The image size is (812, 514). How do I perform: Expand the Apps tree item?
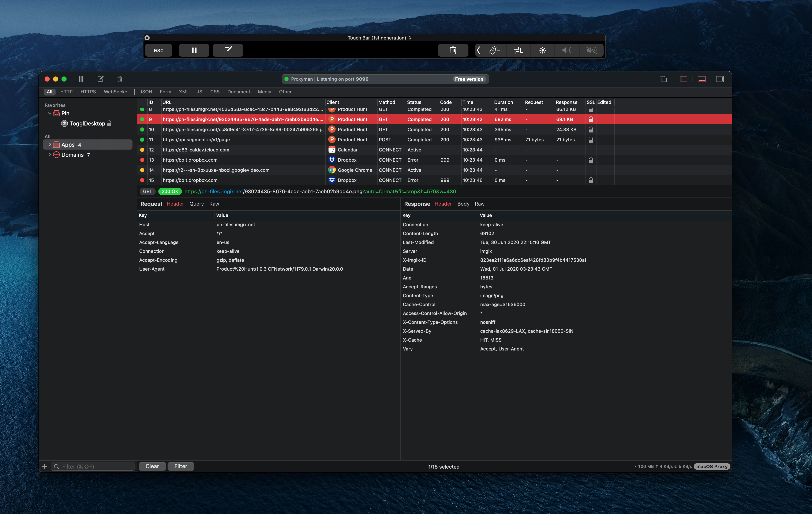coord(50,145)
